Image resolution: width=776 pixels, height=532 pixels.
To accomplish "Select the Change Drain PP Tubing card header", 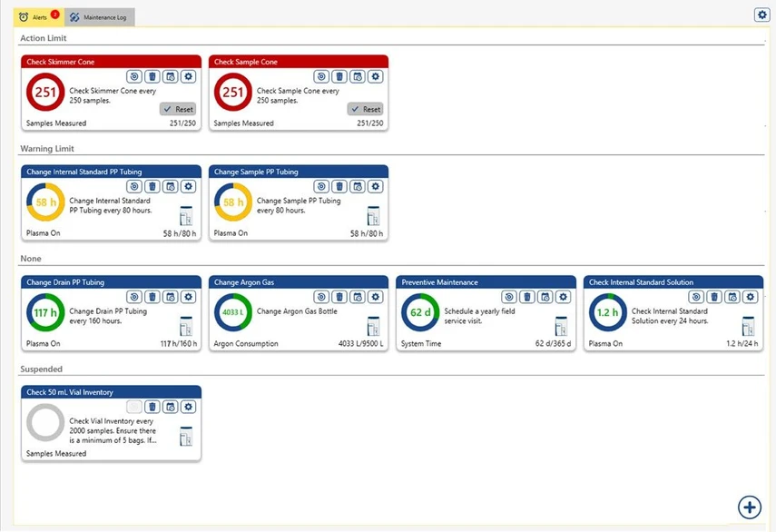I will [111, 282].
